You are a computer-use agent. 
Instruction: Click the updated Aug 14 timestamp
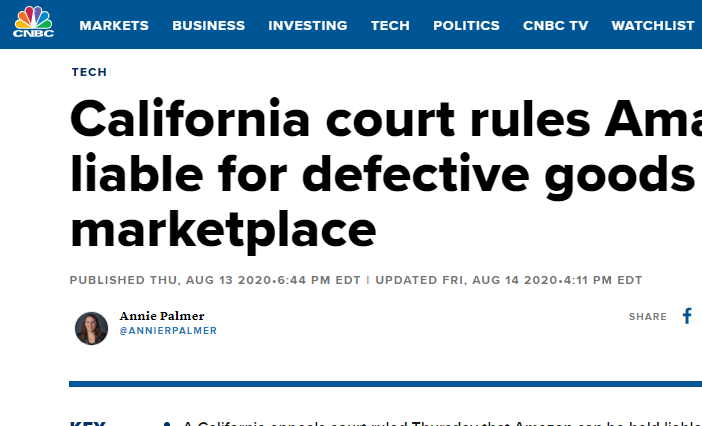[x=509, y=280]
